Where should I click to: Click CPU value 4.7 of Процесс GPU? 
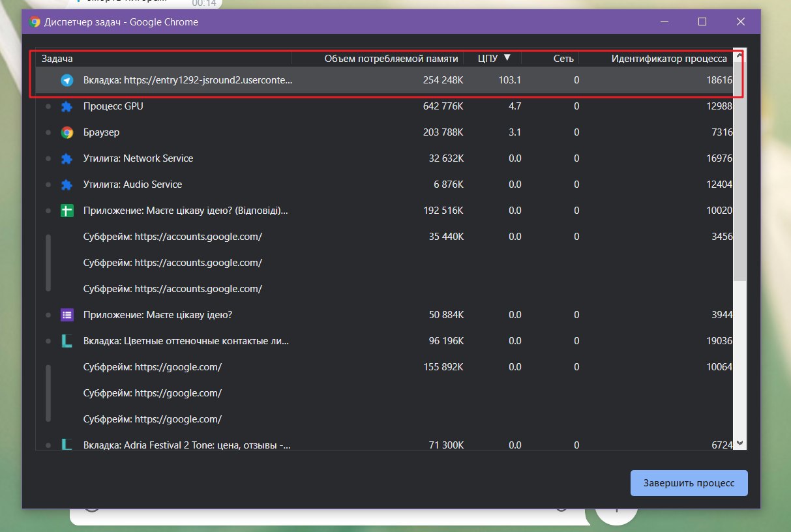(x=515, y=106)
